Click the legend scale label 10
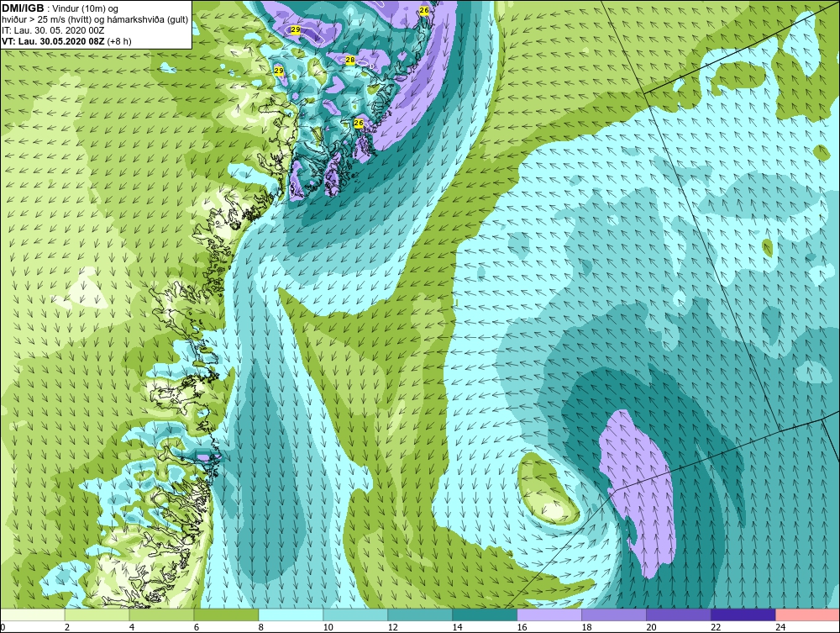The image size is (840, 633). tap(328, 627)
